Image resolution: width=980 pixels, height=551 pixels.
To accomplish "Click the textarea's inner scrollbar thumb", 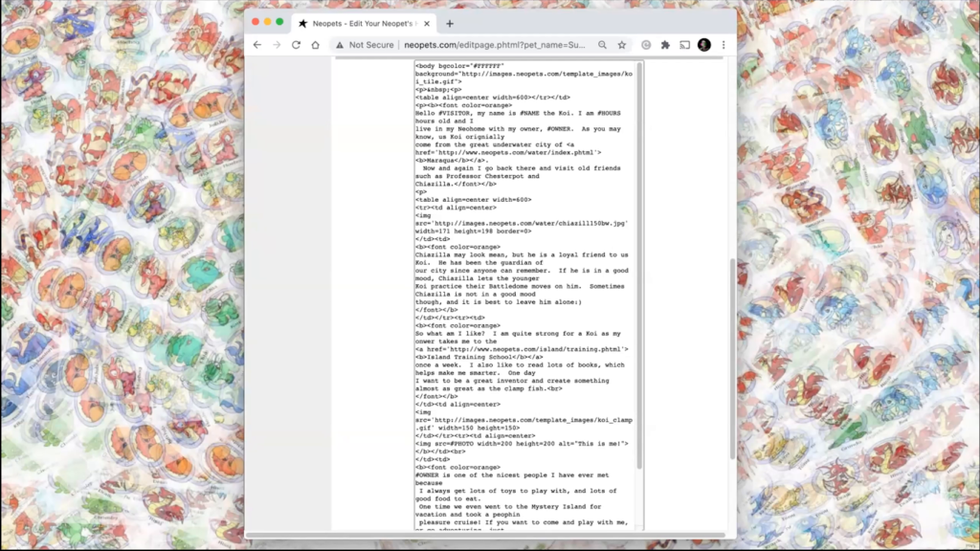I will point(639,266).
